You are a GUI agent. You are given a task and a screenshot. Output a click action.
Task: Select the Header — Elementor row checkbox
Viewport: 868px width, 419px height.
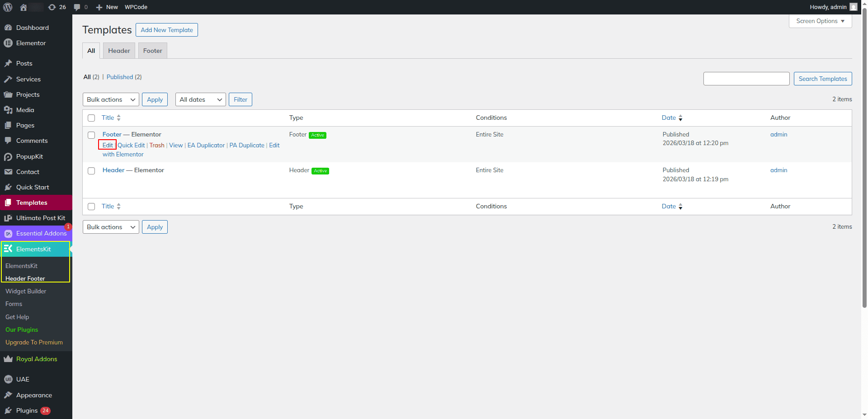tap(91, 171)
